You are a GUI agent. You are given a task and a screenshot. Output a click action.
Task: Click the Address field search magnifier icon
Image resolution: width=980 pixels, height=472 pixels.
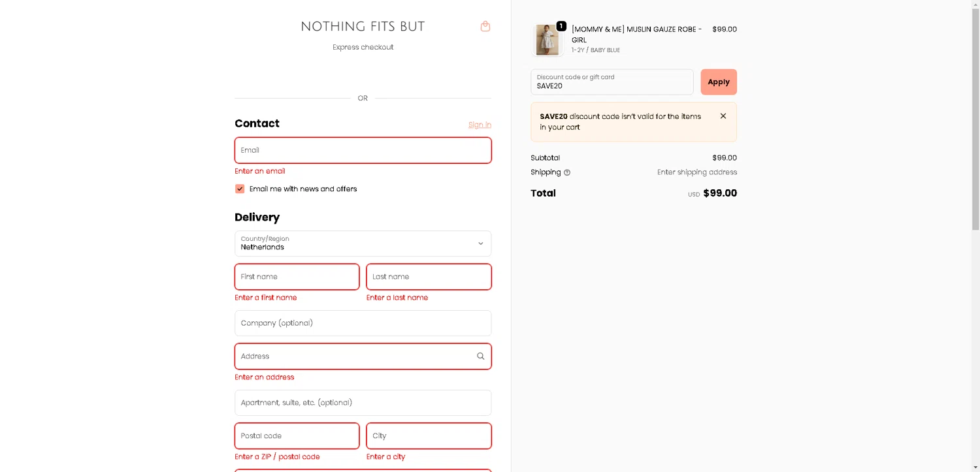pyautogui.click(x=481, y=356)
